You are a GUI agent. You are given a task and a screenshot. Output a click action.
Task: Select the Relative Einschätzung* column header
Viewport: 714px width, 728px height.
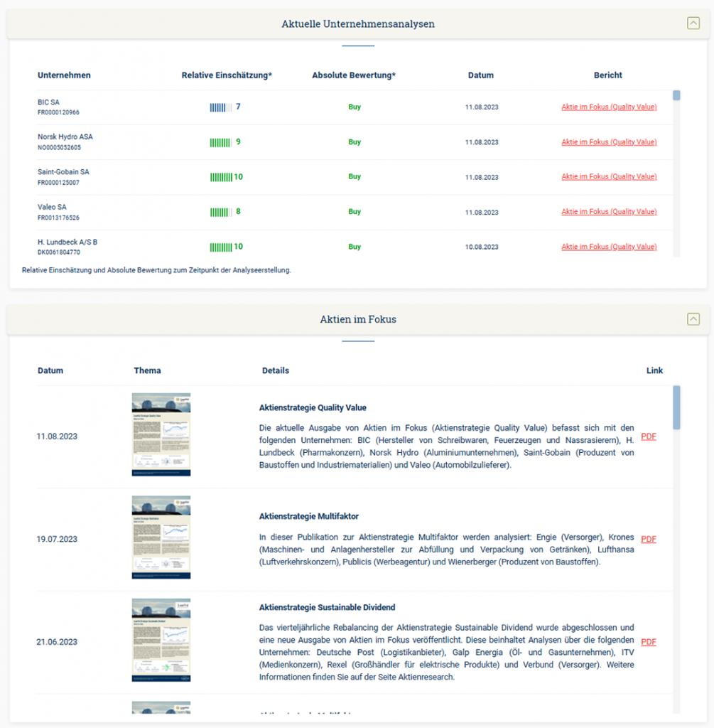[x=227, y=75]
